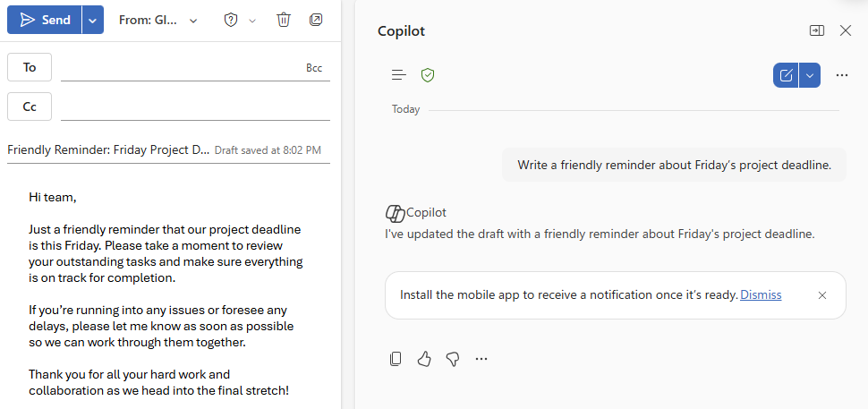Discard draft with trash icon

[284, 21]
